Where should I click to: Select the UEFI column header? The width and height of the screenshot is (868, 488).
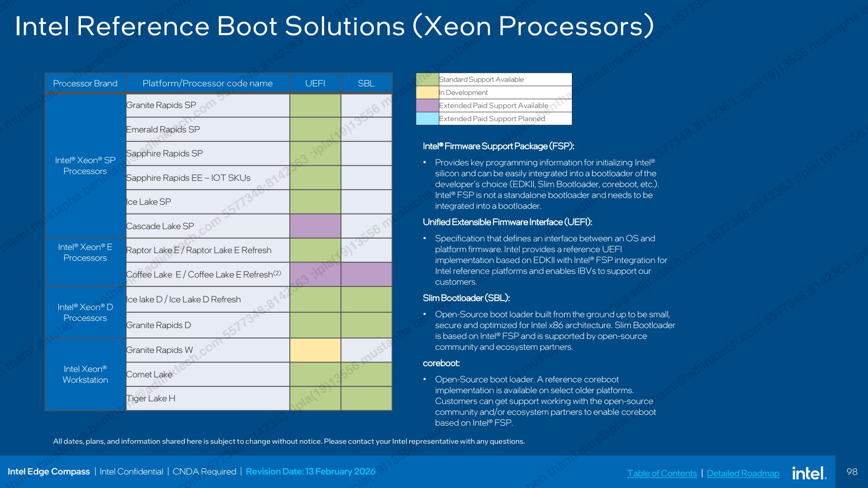[x=315, y=83]
